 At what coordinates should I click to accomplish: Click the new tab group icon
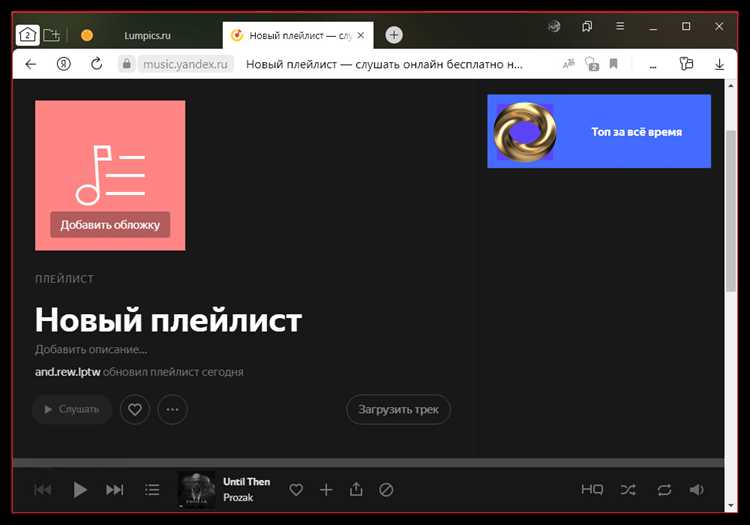[51, 35]
